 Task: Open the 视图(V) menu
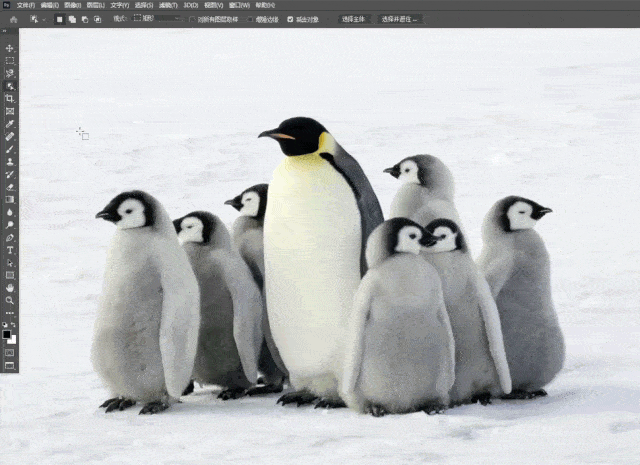point(213,5)
